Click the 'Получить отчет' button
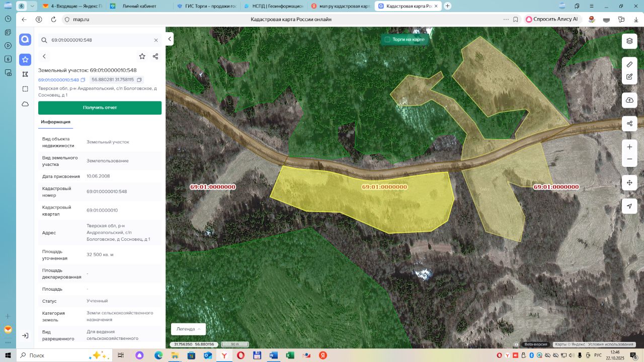 [x=100, y=108]
